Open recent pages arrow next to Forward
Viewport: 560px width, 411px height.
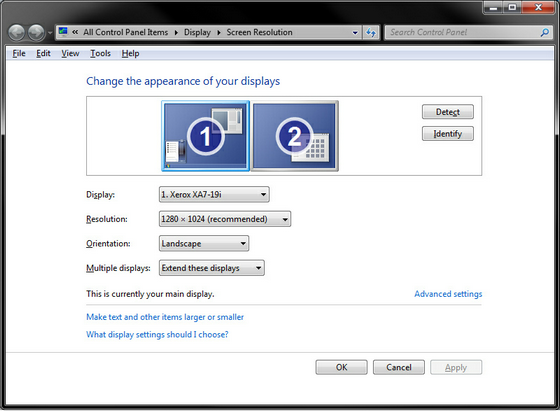point(50,33)
